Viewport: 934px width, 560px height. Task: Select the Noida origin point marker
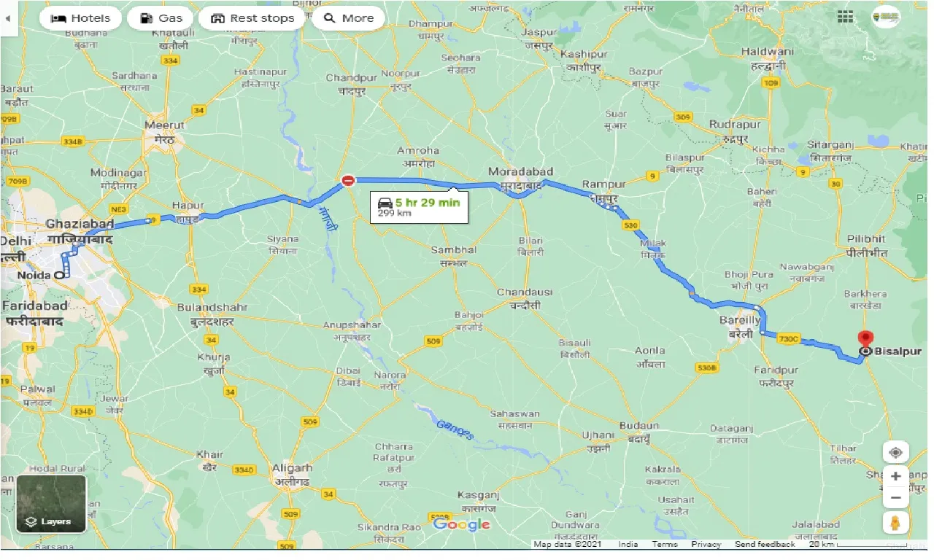pos(58,275)
